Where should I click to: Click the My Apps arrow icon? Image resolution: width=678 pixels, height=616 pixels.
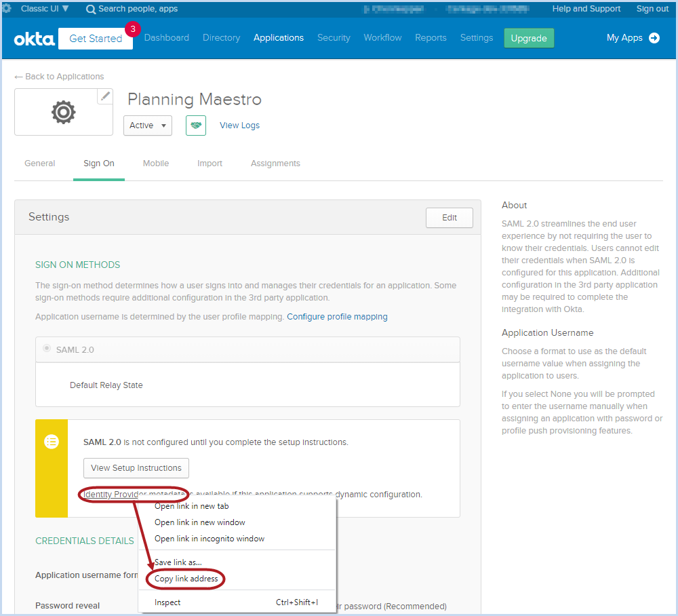(x=654, y=38)
